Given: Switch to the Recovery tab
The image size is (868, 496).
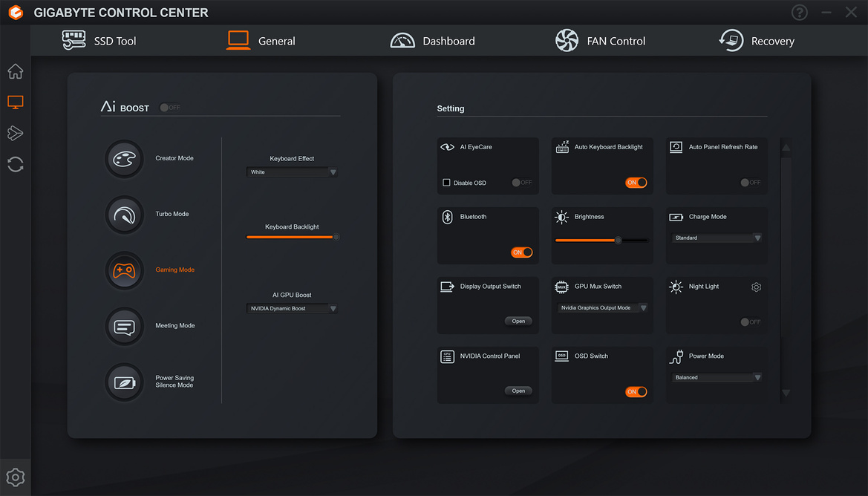Looking at the screenshot, I should pos(756,41).
